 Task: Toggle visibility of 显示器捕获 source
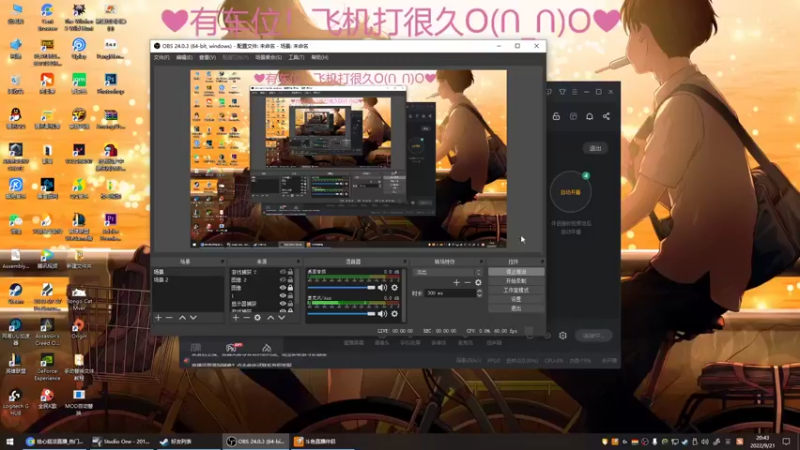pyautogui.click(x=282, y=304)
